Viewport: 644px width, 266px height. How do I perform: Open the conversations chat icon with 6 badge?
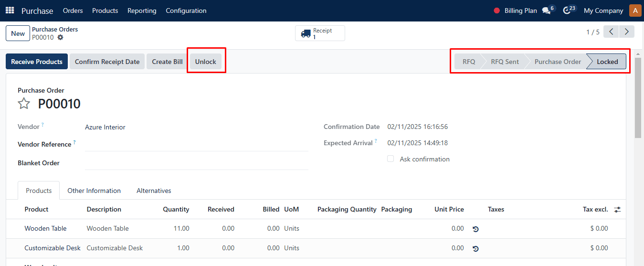[547, 11]
